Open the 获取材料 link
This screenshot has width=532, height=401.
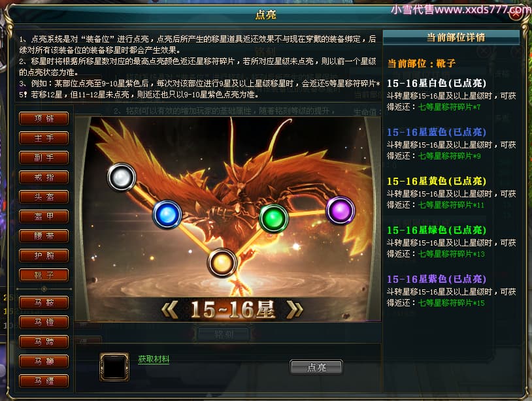(154, 359)
